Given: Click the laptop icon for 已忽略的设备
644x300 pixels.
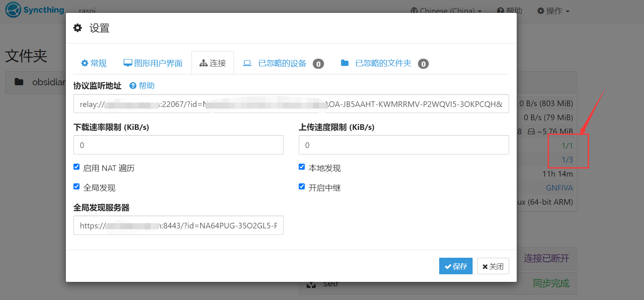Looking at the screenshot, I should tap(247, 63).
